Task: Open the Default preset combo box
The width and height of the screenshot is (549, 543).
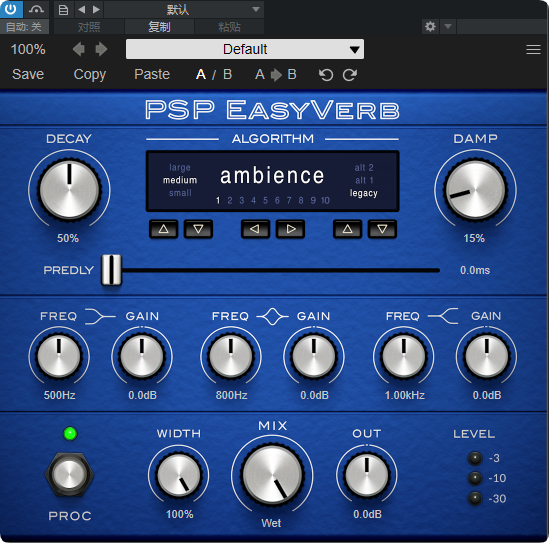Action: 245,49
